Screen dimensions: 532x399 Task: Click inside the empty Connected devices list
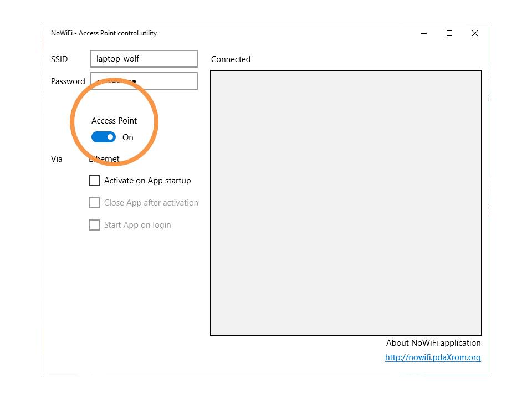coord(346,203)
